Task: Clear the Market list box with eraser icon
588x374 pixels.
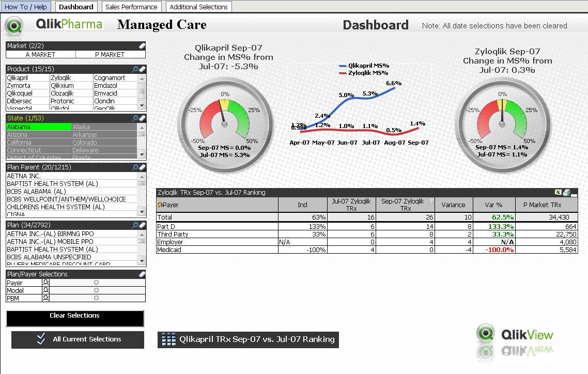Action: 142,46
